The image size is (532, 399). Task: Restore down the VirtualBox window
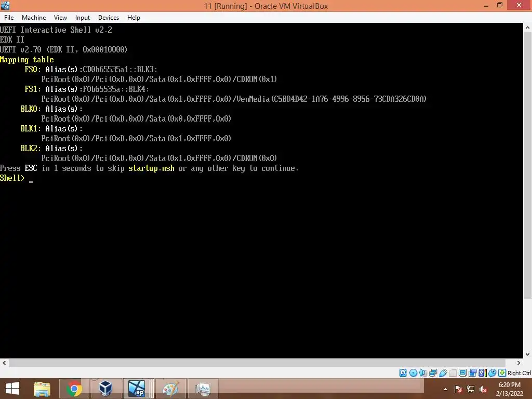coord(500,5)
